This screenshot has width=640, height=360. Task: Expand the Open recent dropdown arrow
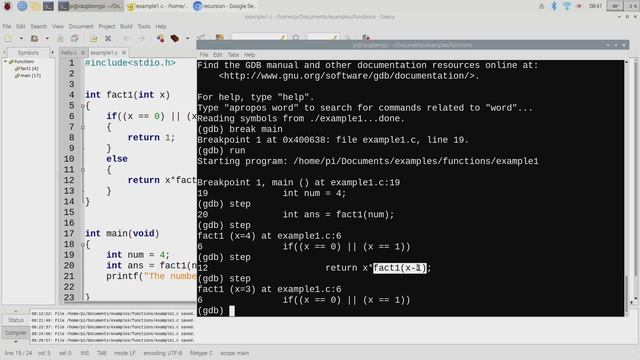coord(47,38)
